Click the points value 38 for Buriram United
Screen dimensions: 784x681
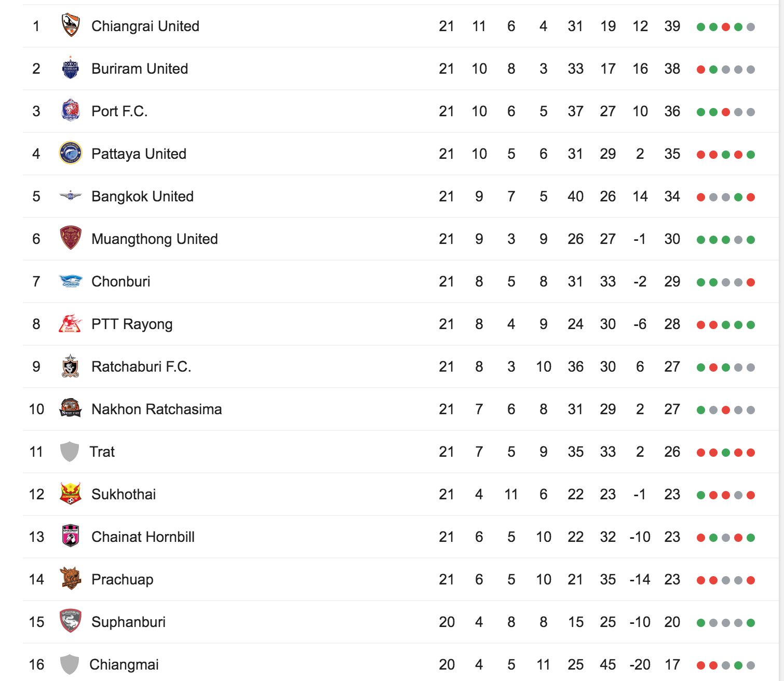(672, 69)
